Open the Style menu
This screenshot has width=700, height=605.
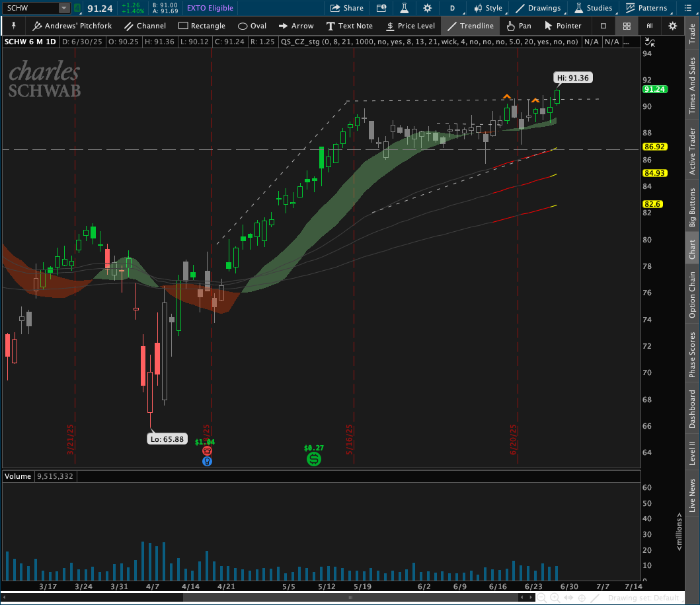click(488, 8)
